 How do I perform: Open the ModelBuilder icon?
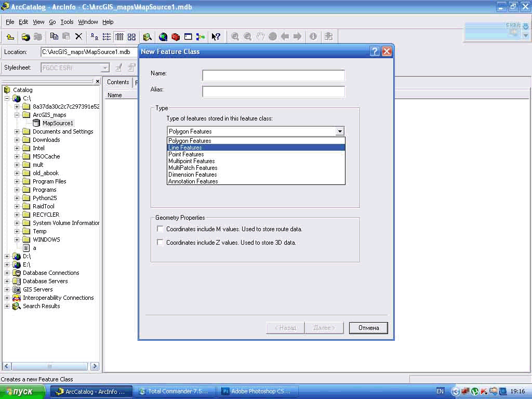201,37
